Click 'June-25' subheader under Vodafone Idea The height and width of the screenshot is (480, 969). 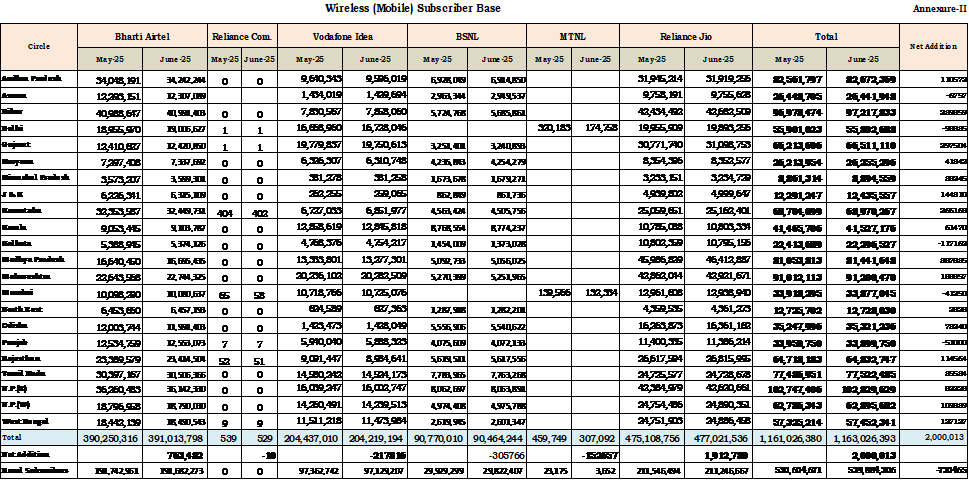pyautogui.click(x=374, y=59)
